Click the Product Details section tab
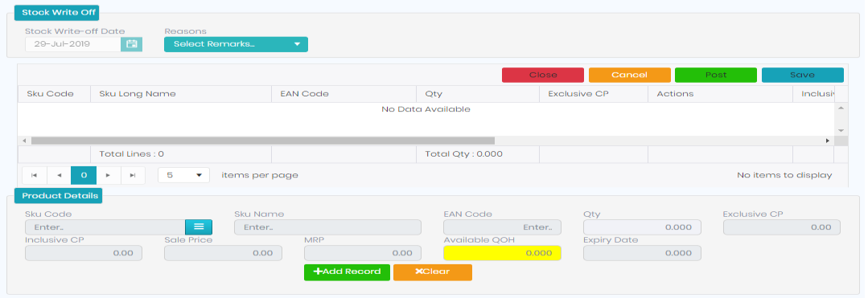The height and width of the screenshot is (298, 868). pos(58,196)
